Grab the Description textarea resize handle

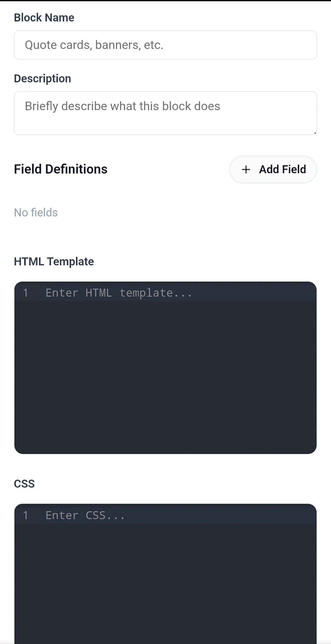pos(315,133)
